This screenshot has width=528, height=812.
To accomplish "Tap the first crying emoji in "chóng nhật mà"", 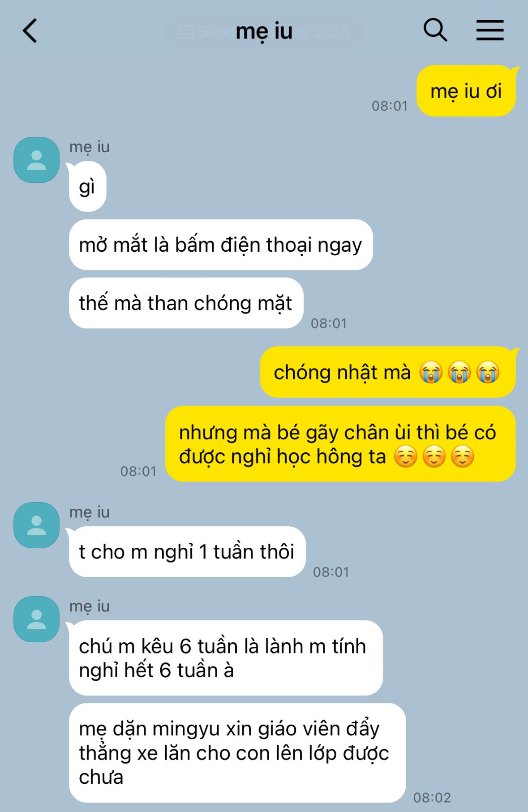I will click(431, 372).
